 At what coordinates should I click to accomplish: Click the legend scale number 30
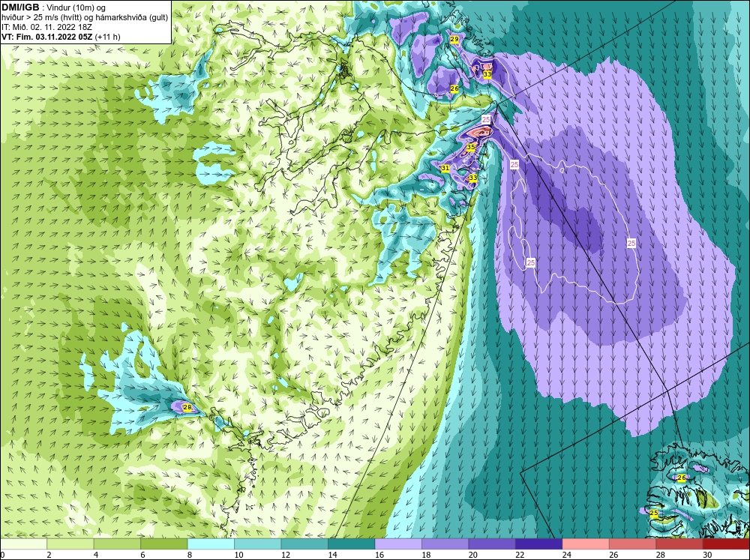707,555
